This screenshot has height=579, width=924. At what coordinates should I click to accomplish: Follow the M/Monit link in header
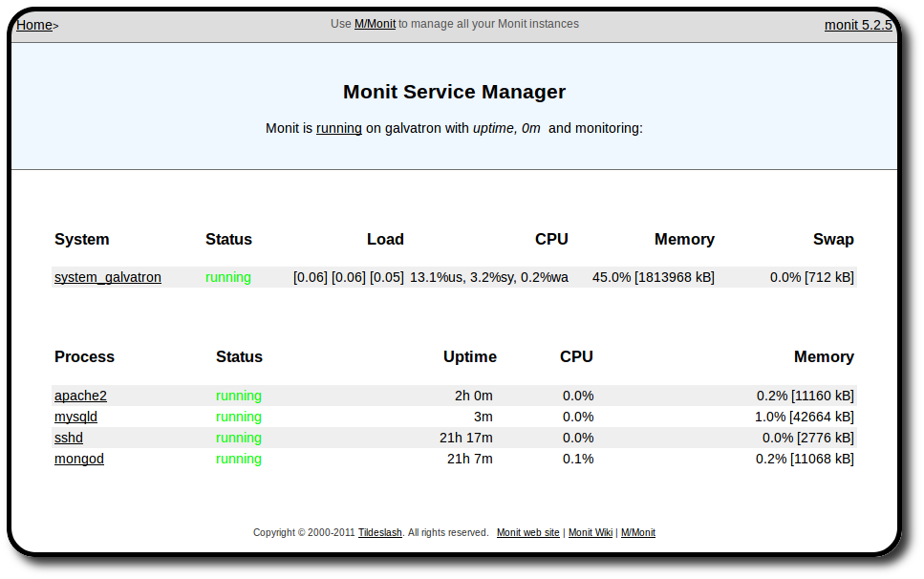click(x=375, y=24)
